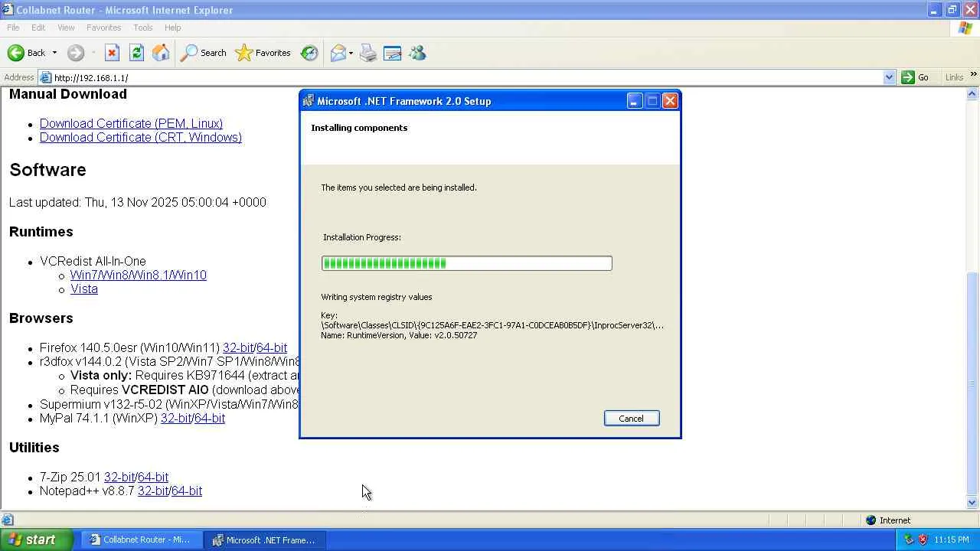Click the green Go button
Image resolution: width=980 pixels, height=551 pixels.
[x=916, y=77]
